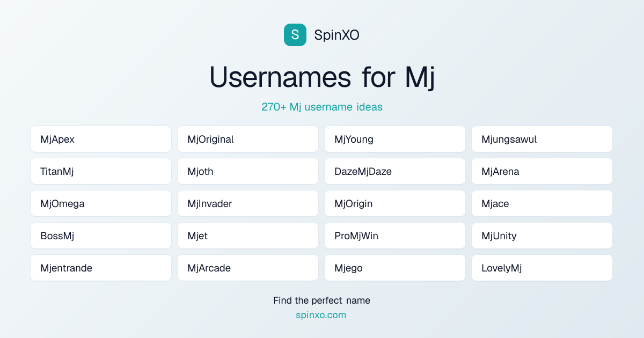Pick the MjArena username card
The height and width of the screenshot is (338, 644).
coord(542,171)
